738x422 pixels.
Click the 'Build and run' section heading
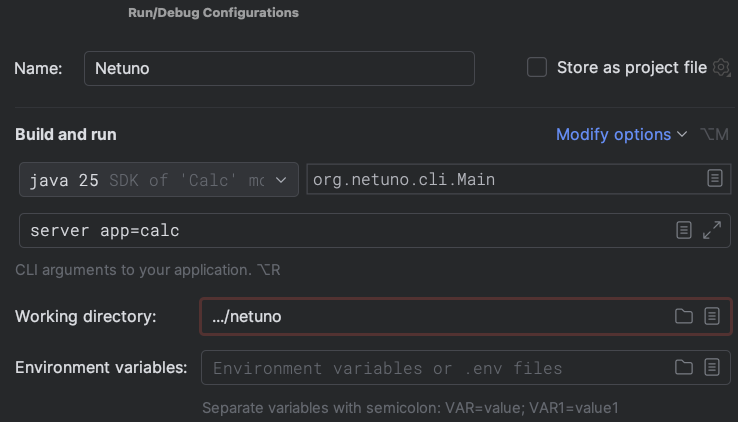(66, 134)
